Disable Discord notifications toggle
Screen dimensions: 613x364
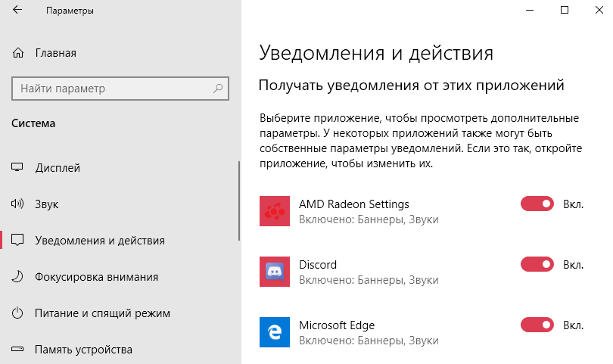tap(537, 264)
